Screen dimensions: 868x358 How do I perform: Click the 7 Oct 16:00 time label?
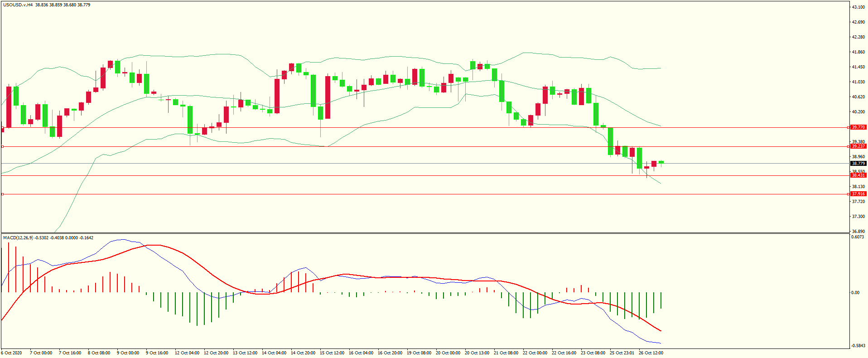[x=70, y=353]
